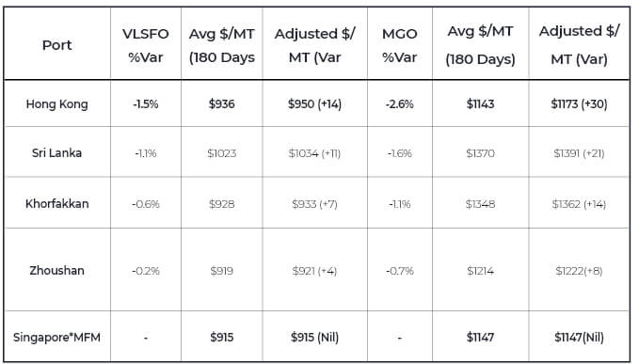
Task: Select the $936 average price cell
Action: (x=222, y=103)
